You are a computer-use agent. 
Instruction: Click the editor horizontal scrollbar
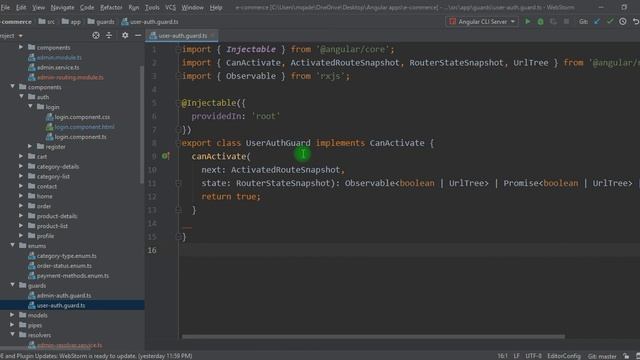373,337
